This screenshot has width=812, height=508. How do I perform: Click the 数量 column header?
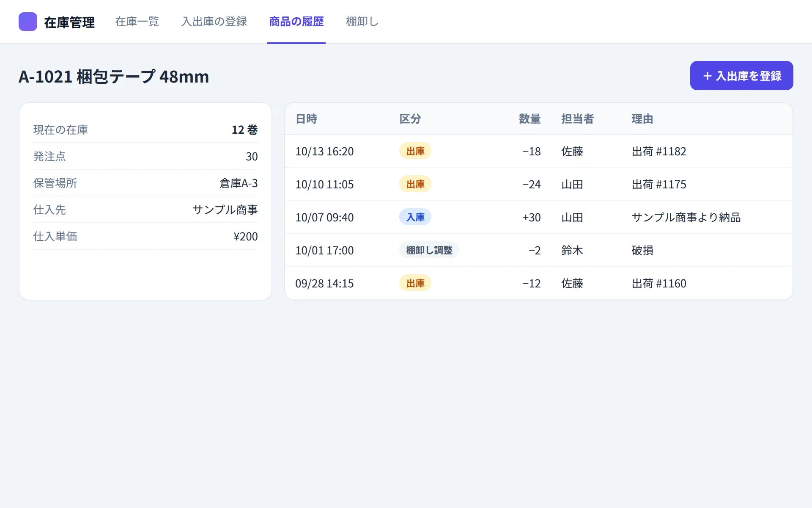point(529,119)
